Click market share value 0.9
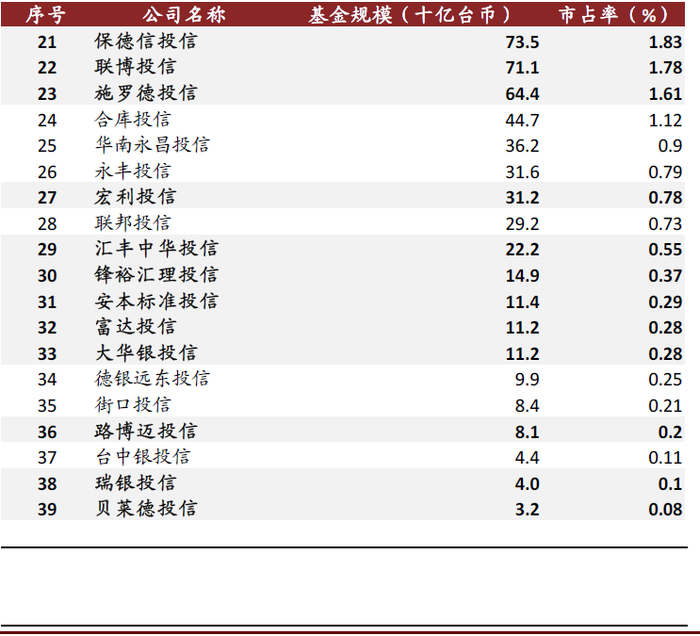This screenshot has height=636, width=700. [670, 146]
